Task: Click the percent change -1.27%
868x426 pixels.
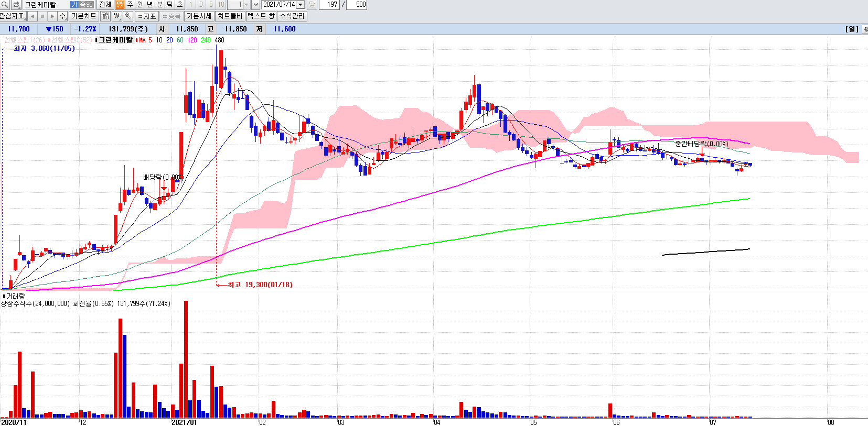Action: point(85,29)
